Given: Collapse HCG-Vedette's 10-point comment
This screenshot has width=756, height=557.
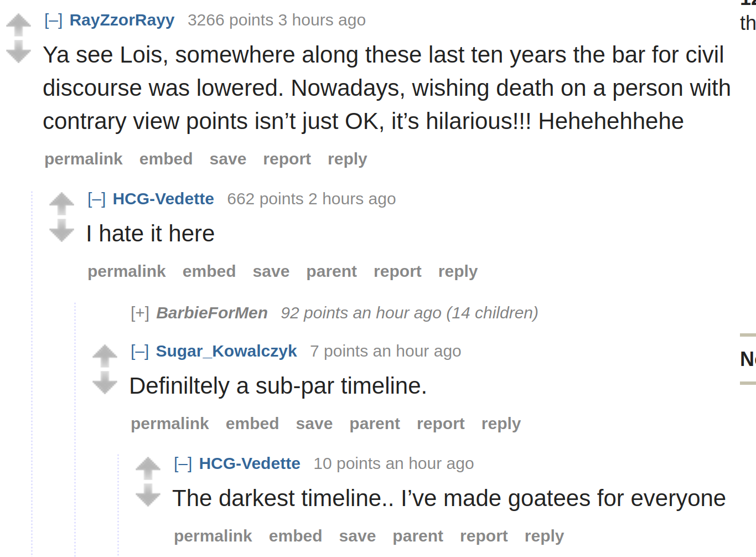Looking at the screenshot, I should pyautogui.click(x=183, y=463).
